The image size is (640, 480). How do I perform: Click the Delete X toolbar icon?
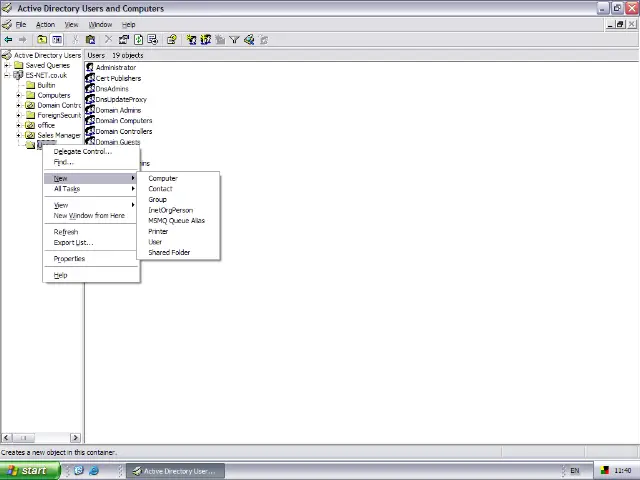108,40
